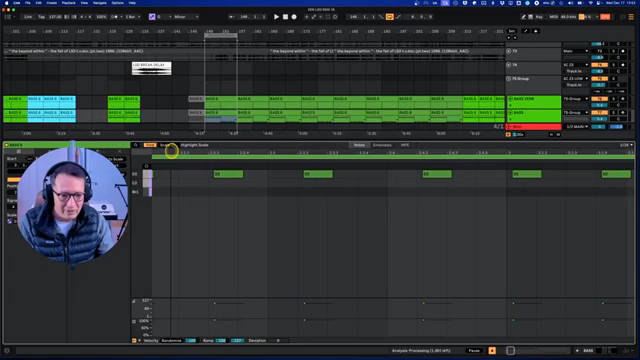The image size is (640, 360).
Task: Toggle the automation mode icon next to Set
Action: coord(526,31)
